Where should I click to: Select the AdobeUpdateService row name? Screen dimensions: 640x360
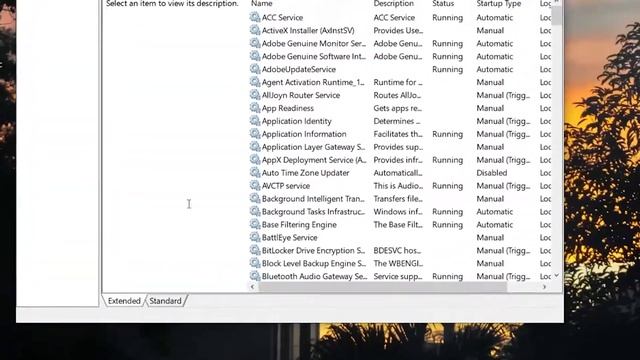pyautogui.click(x=299, y=69)
